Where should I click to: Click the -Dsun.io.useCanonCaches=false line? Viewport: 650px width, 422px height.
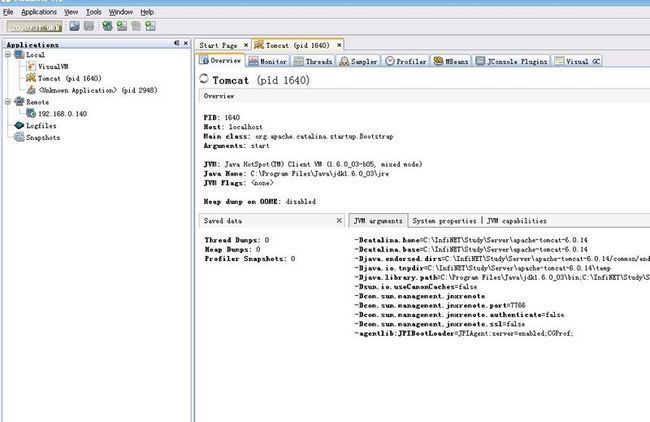coord(415,287)
